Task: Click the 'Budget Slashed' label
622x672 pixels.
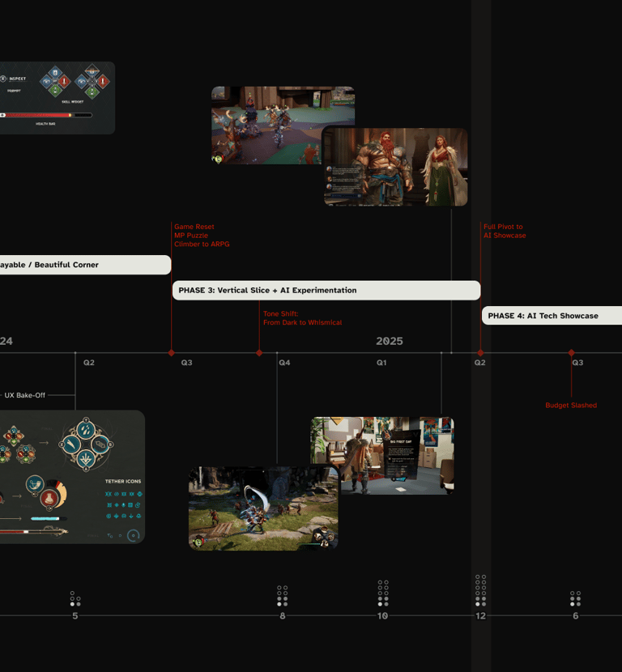Action: [x=571, y=405]
